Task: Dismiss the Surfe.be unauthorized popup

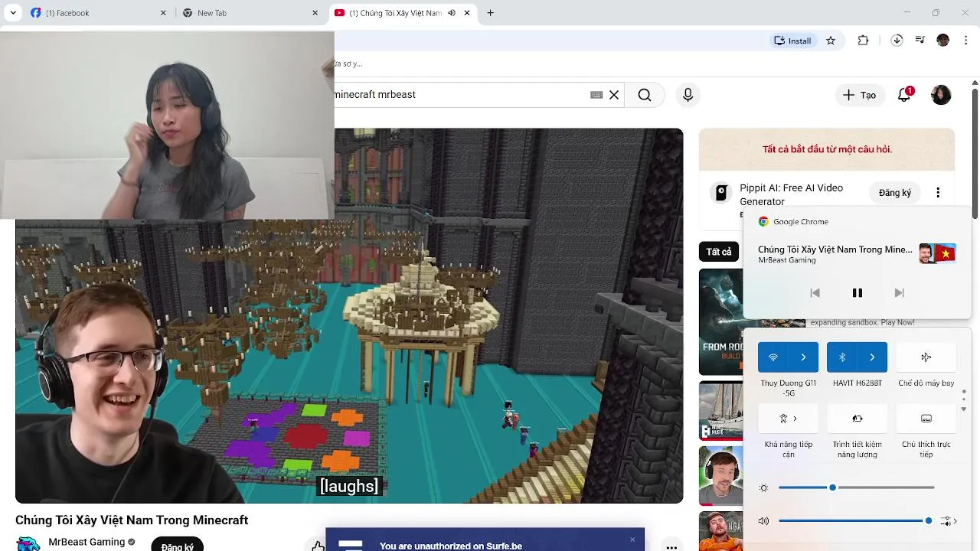Action: (x=632, y=540)
